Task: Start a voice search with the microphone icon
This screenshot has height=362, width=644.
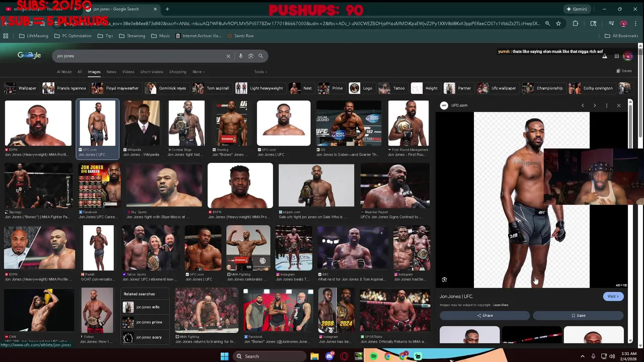Action: click(x=240, y=56)
